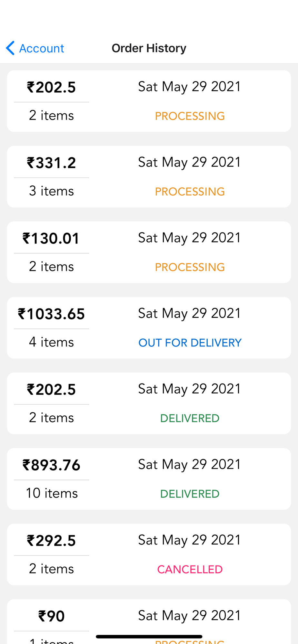
Task: Tap the home indicator bar
Action: coord(149,637)
